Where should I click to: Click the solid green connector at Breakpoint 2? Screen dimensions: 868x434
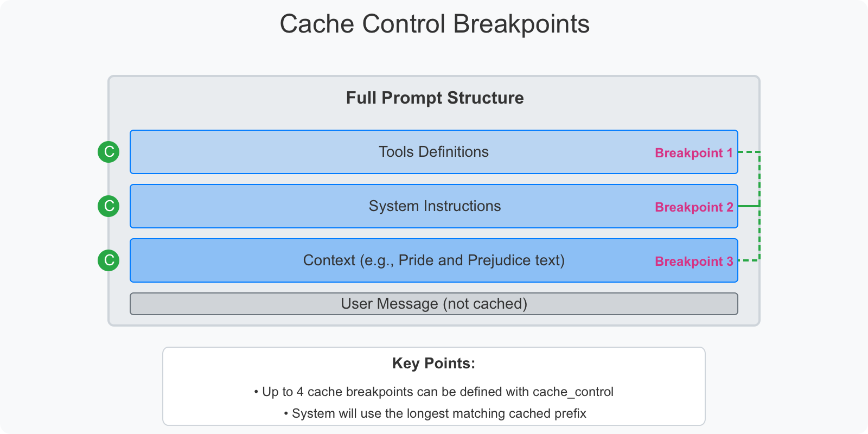(749, 206)
